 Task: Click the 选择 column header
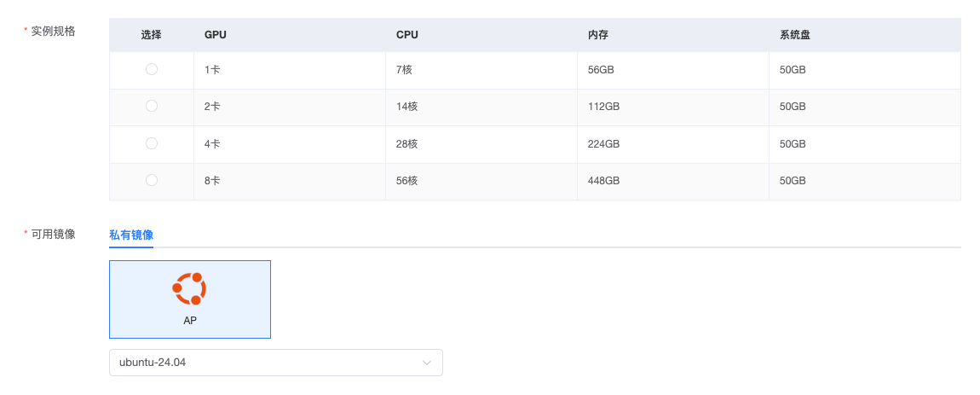151,35
